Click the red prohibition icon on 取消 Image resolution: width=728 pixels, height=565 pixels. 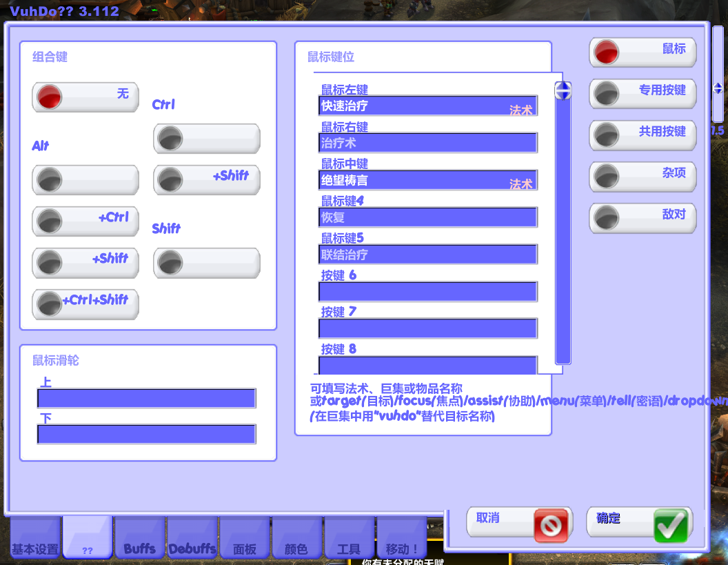(552, 526)
